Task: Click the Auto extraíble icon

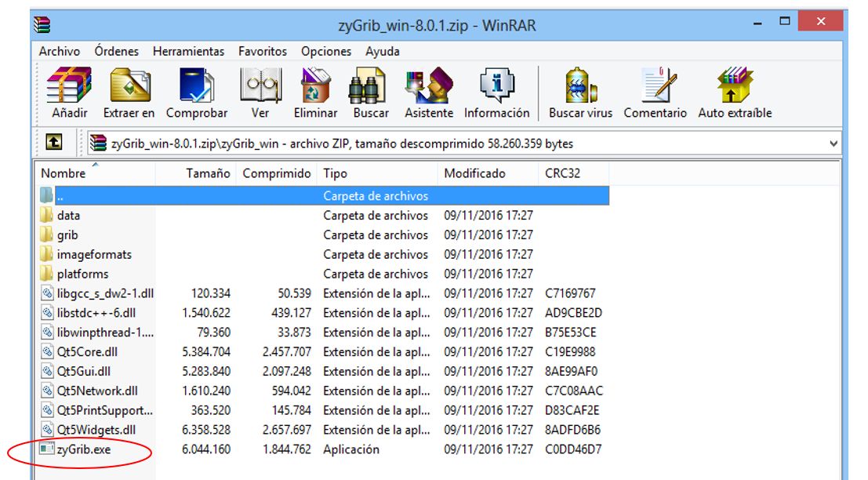Action: [735, 85]
